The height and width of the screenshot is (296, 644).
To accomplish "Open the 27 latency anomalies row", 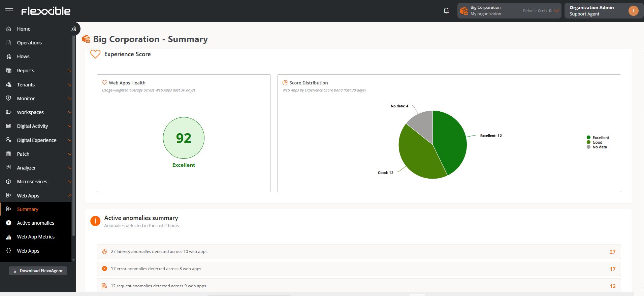I will pos(359,252).
